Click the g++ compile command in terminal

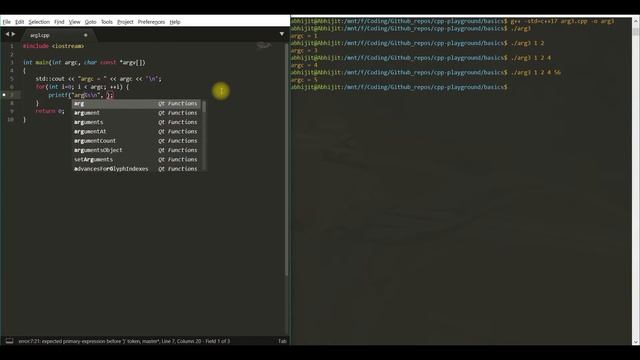pyautogui.click(x=562, y=21)
